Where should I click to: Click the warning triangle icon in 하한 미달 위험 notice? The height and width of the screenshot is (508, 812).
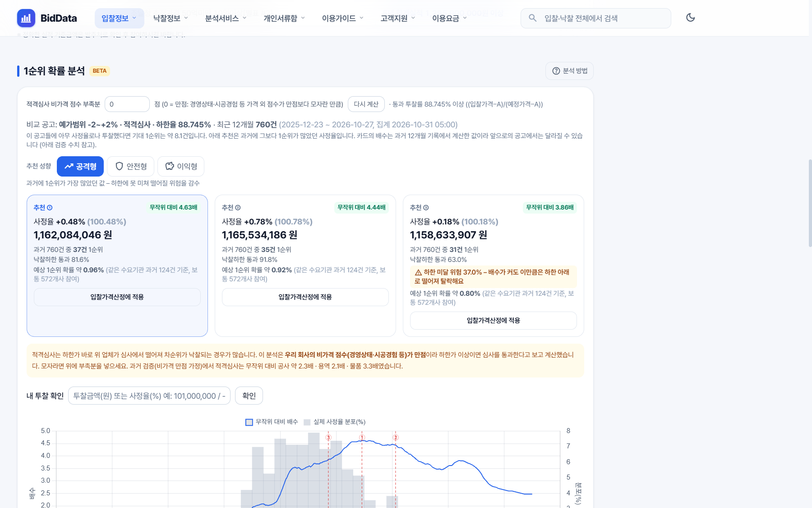click(418, 272)
